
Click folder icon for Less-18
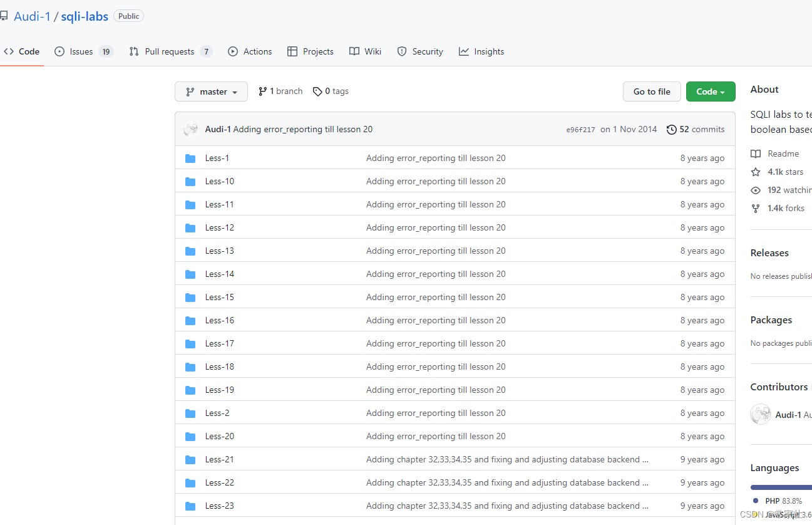click(190, 367)
